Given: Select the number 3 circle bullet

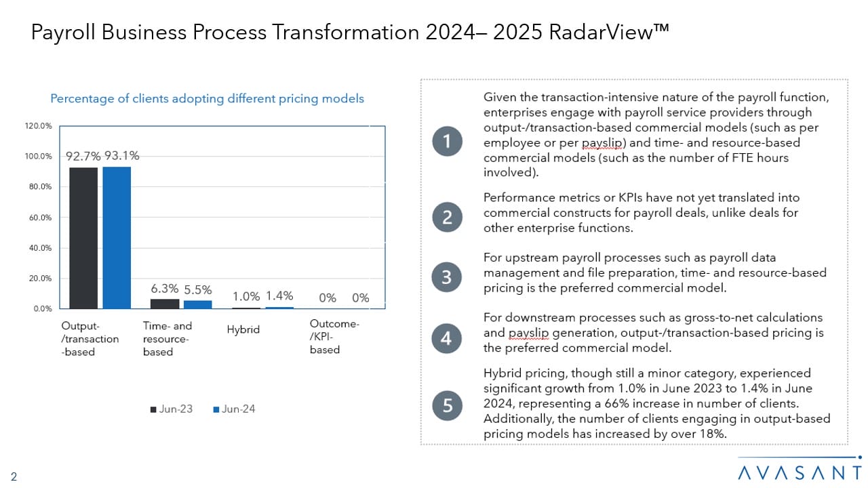Looking at the screenshot, I should (447, 277).
